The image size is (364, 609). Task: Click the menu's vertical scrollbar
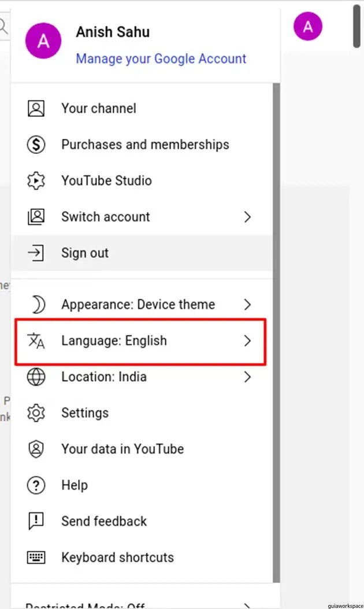point(276,332)
